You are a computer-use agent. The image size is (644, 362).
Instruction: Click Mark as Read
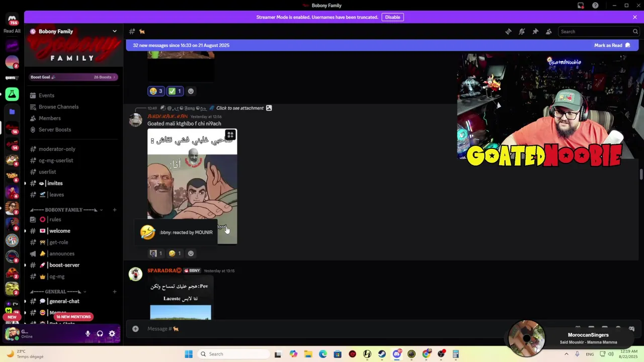pos(612,45)
